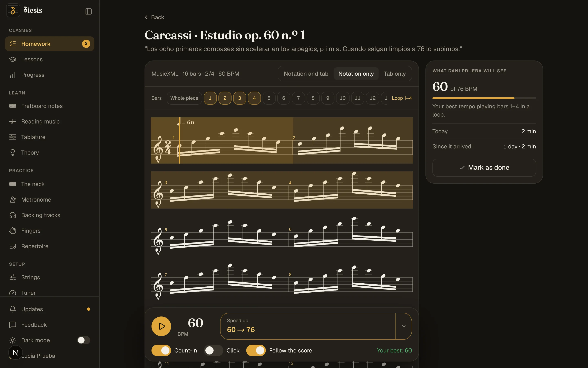Start playback with play button
The width and height of the screenshot is (588, 368).
161,326
